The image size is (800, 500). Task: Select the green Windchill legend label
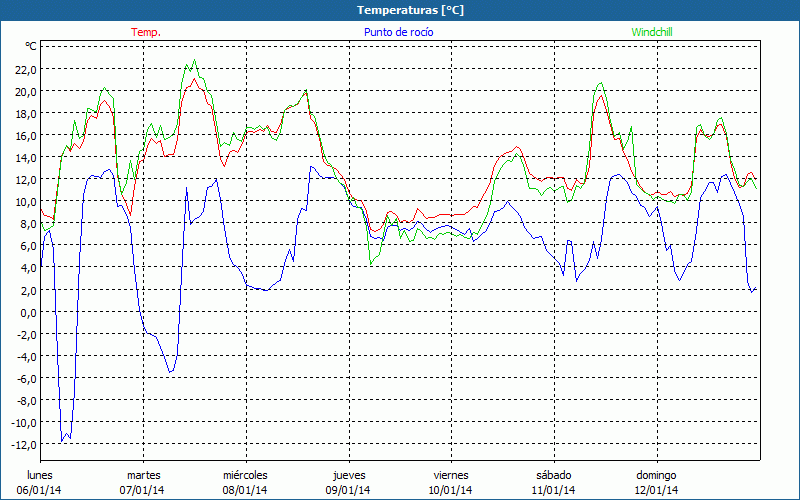tap(652, 32)
